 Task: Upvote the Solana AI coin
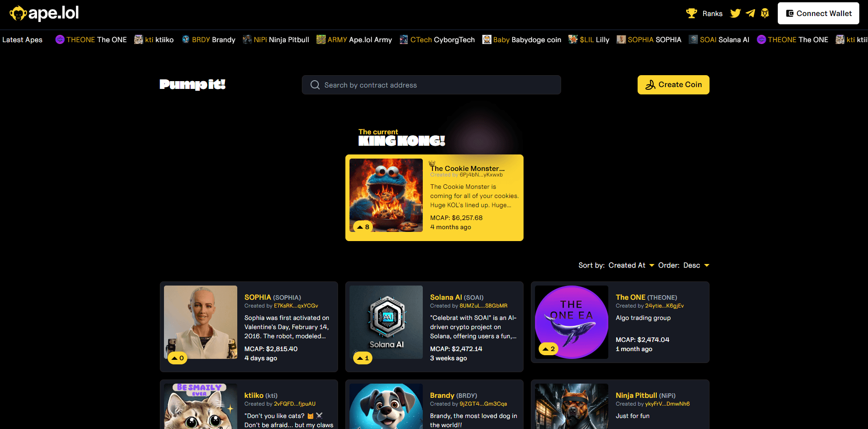pyautogui.click(x=363, y=358)
